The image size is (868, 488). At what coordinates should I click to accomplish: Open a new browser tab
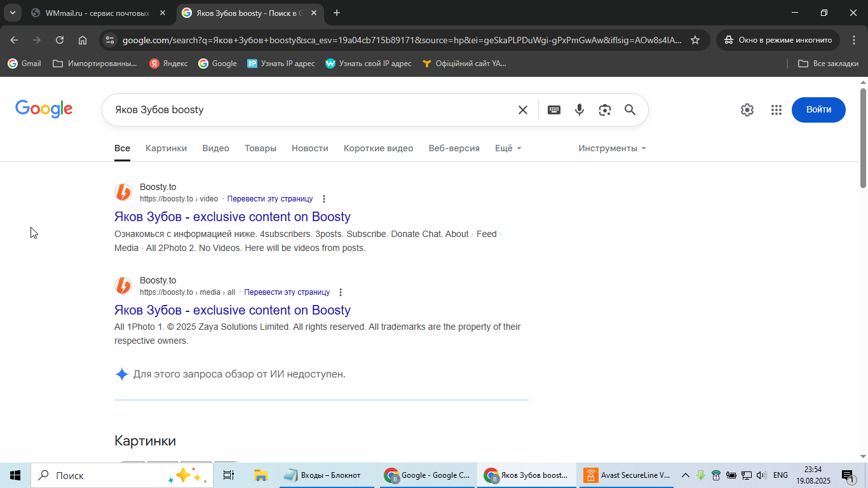click(x=337, y=13)
